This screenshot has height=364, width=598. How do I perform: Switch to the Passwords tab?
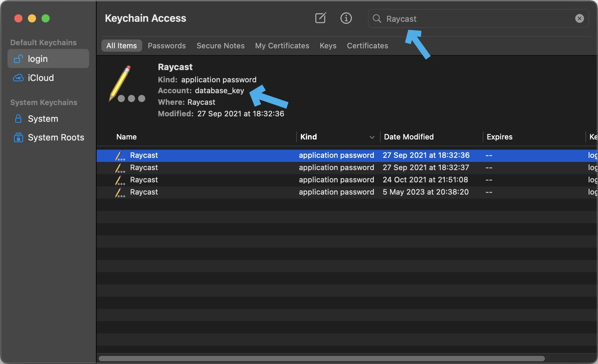pyautogui.click(x=167, y=46)
